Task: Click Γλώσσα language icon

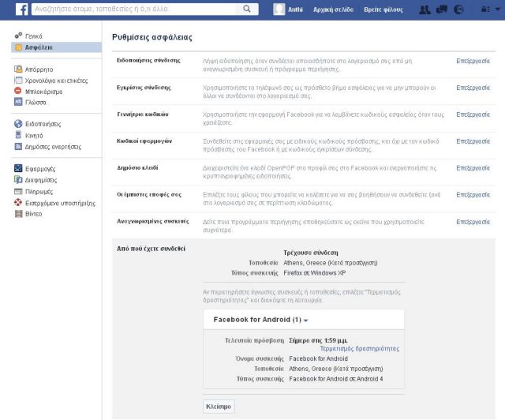Action: [18, 102]
